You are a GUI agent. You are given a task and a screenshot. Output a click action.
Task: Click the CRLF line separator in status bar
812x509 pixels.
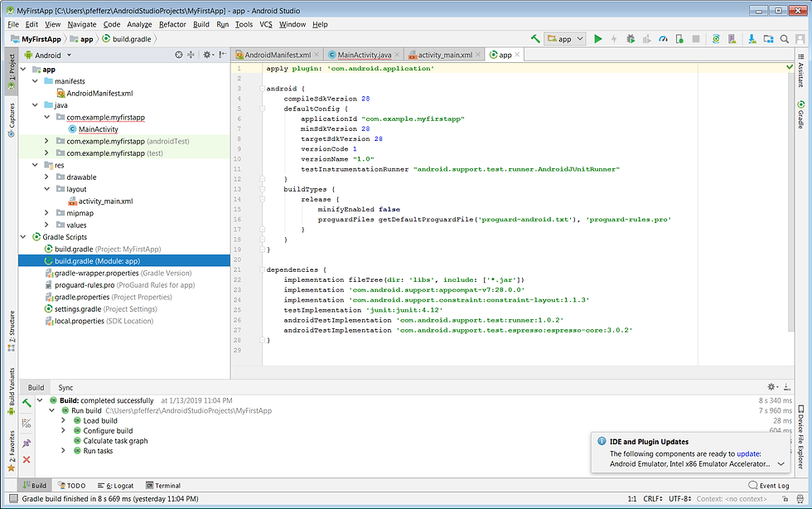tap(653, 498)
